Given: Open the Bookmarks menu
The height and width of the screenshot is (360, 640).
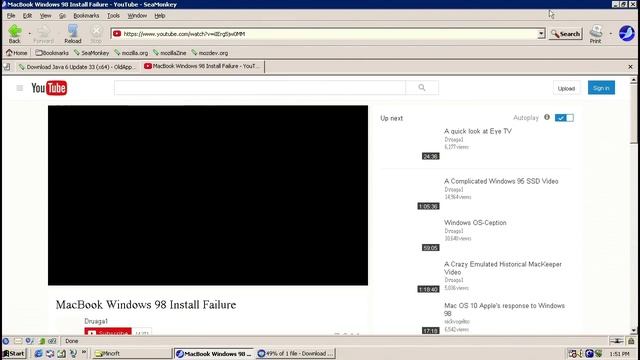Looking at the screenshot, I should pyautogui.click(x=86, y=16).
